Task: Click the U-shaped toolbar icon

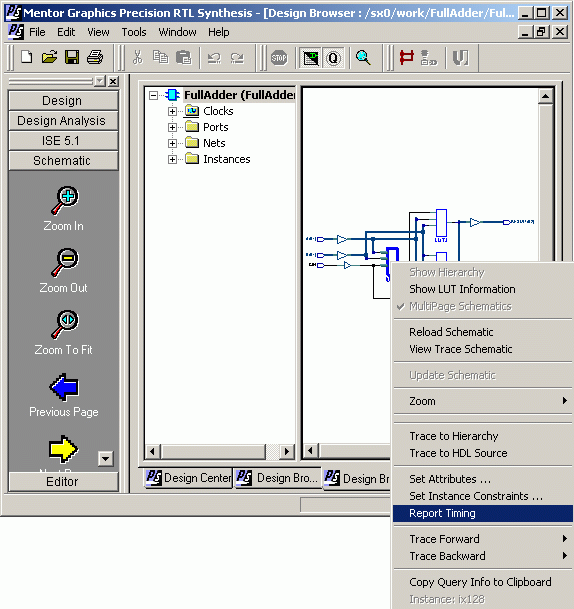Action: pyautogui.click(x=461, y=58)
